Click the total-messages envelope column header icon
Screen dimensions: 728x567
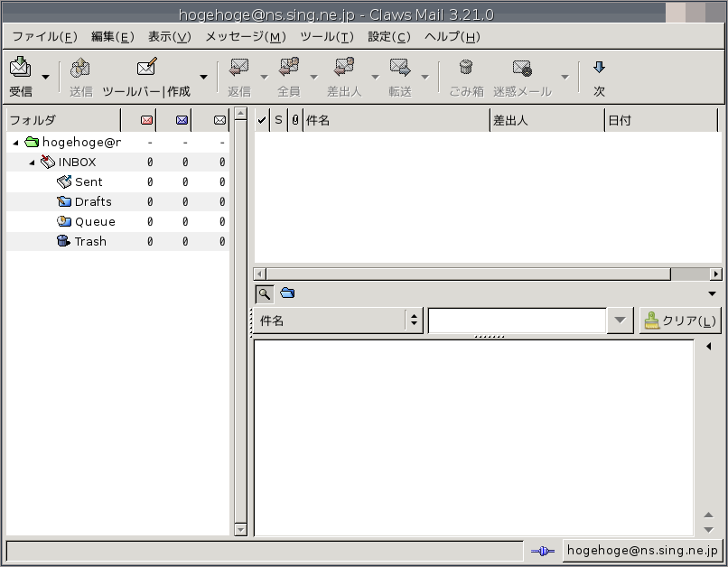219,120
